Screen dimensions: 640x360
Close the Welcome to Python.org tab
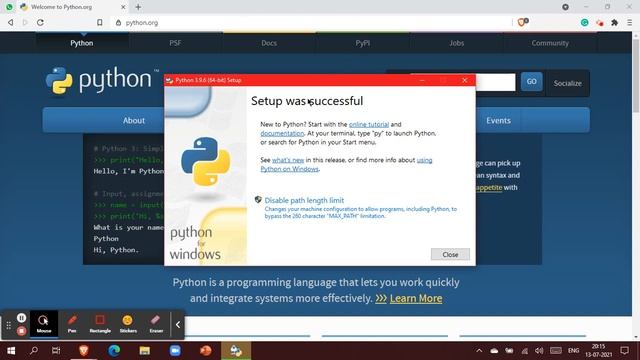pyautogui.click(x=123, y=7)
